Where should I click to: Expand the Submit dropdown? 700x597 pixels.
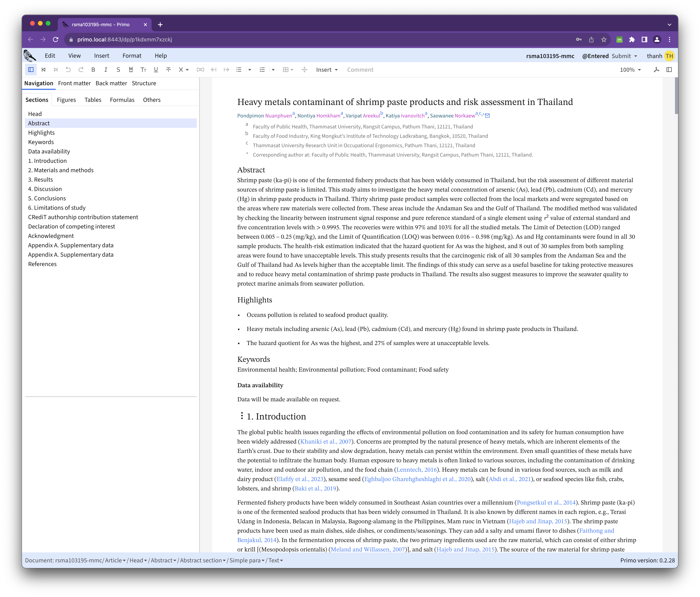pyautogui.click(x=624, y=56)
